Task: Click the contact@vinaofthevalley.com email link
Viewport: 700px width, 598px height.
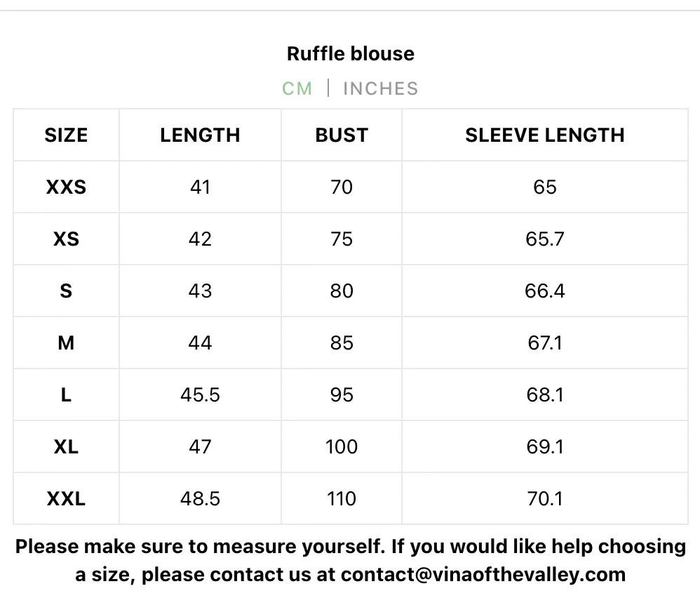Action: point(483,574)
